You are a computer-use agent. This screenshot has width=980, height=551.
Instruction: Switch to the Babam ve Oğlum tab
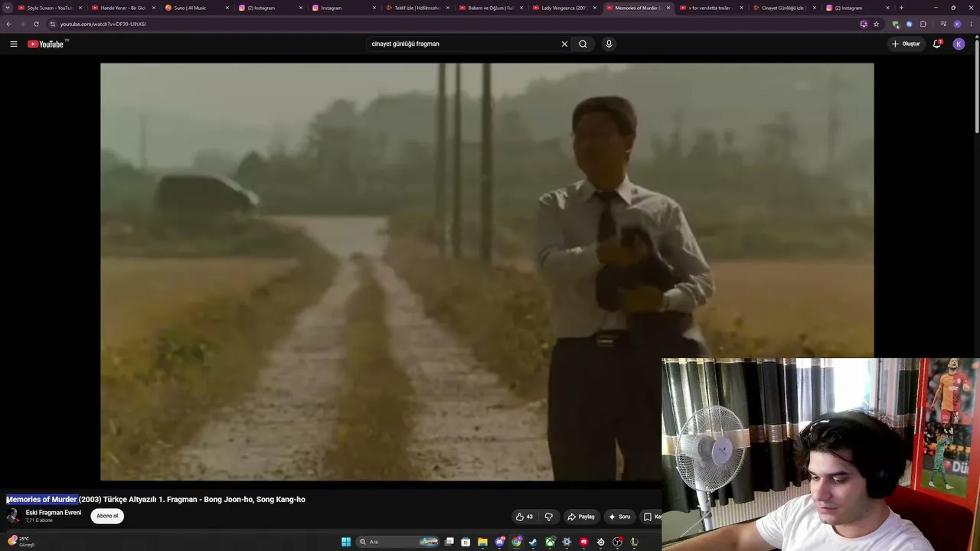[490, 8]
